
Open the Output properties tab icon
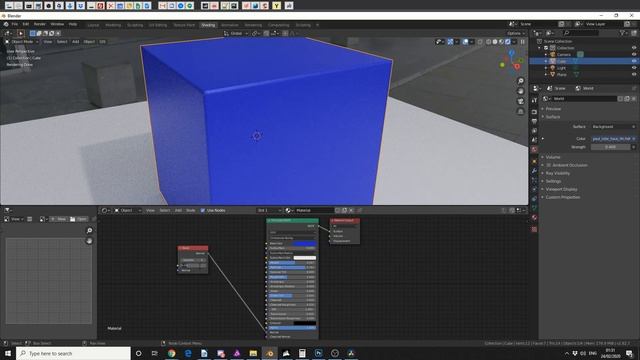pos(534,121)
